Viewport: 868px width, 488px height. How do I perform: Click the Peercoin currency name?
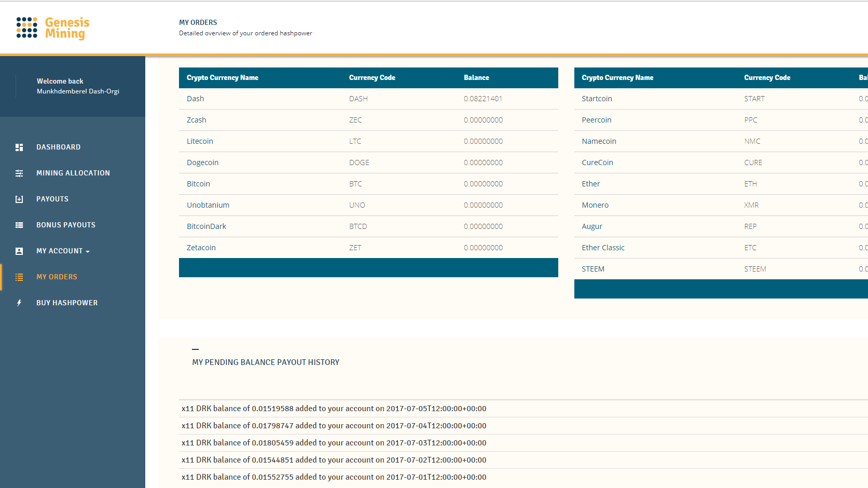(597, 120)
